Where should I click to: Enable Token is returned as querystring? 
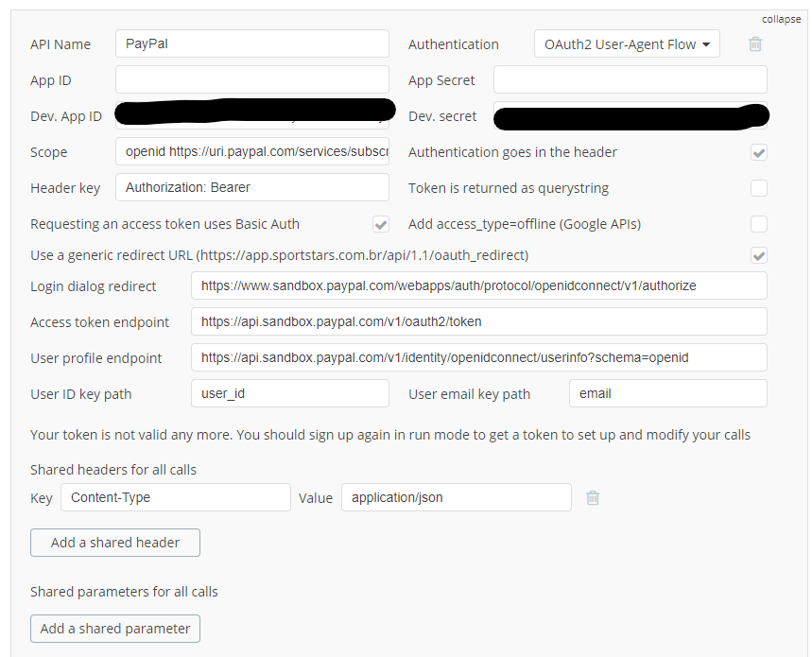pyautogui.click(x=759, y=188)
